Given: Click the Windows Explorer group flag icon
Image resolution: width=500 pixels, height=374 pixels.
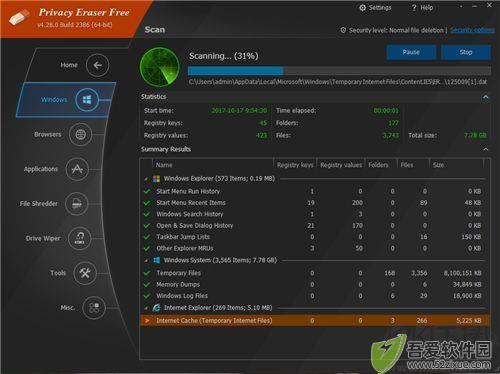Looking at the screenshot, I should [x=156, y=179].
